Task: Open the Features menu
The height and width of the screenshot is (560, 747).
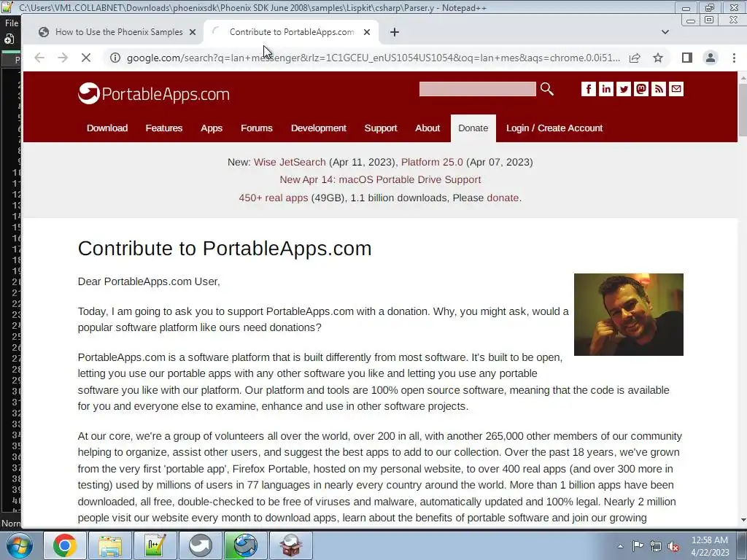Action: tap(164, 128)
